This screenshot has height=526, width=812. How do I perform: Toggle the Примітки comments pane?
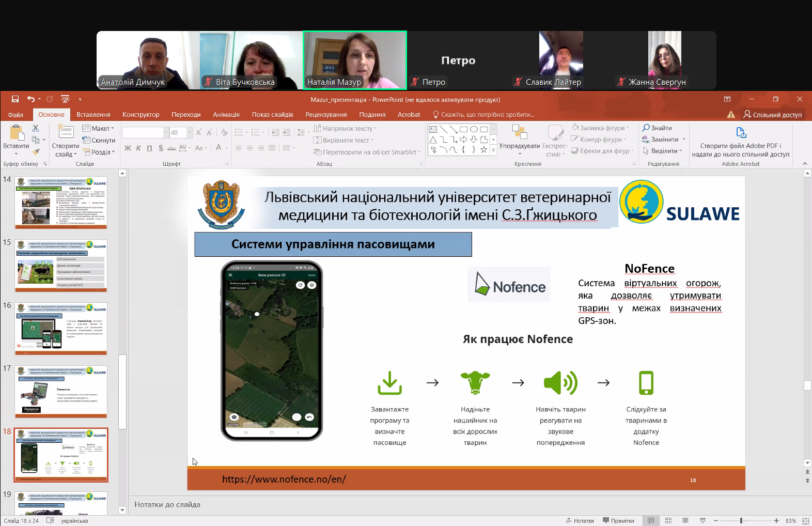click(618, 520)
